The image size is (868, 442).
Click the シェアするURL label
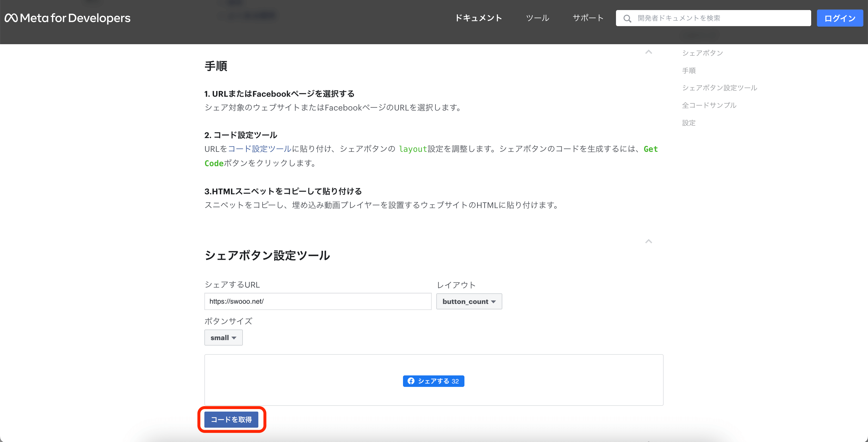(232, 285)
